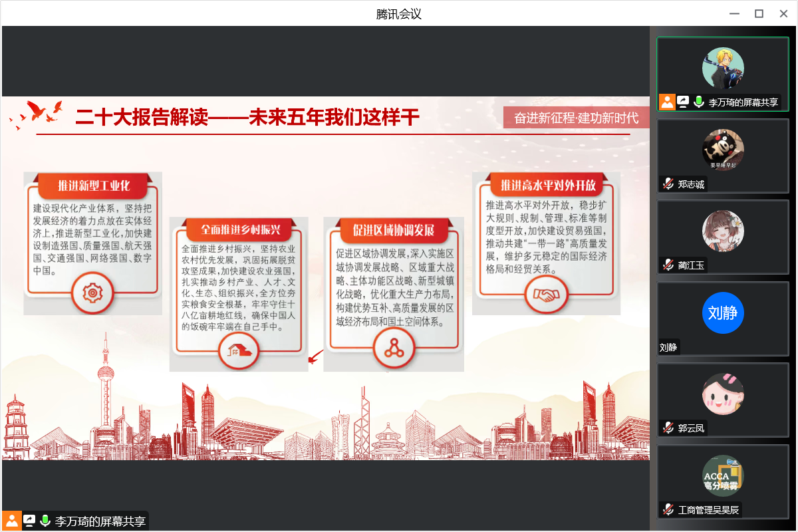The image size is (798, 532).
Task: Select 郑志诚's bear avatar thumbnail
Action: pyautogui.click(x=723, y=150)
